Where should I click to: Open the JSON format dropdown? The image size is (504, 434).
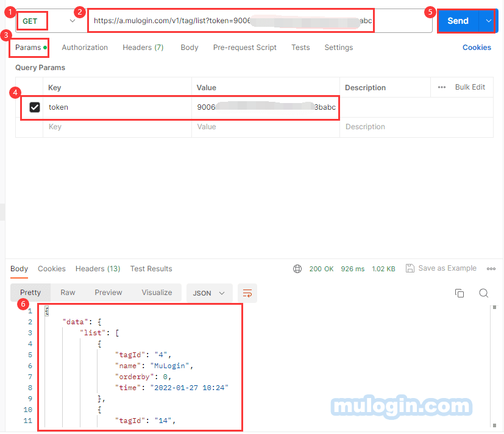click(209, 293)
